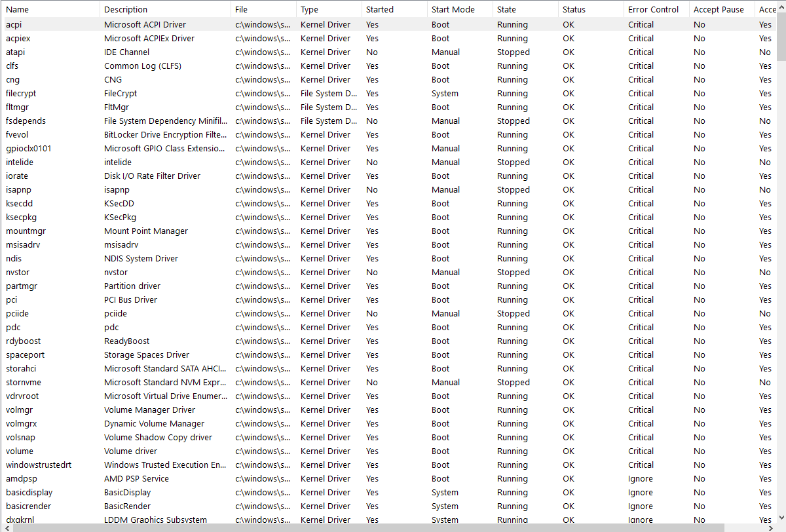Select the Mount Point Manager description
This screenshot has width=786, height=532.
[146, 231]
